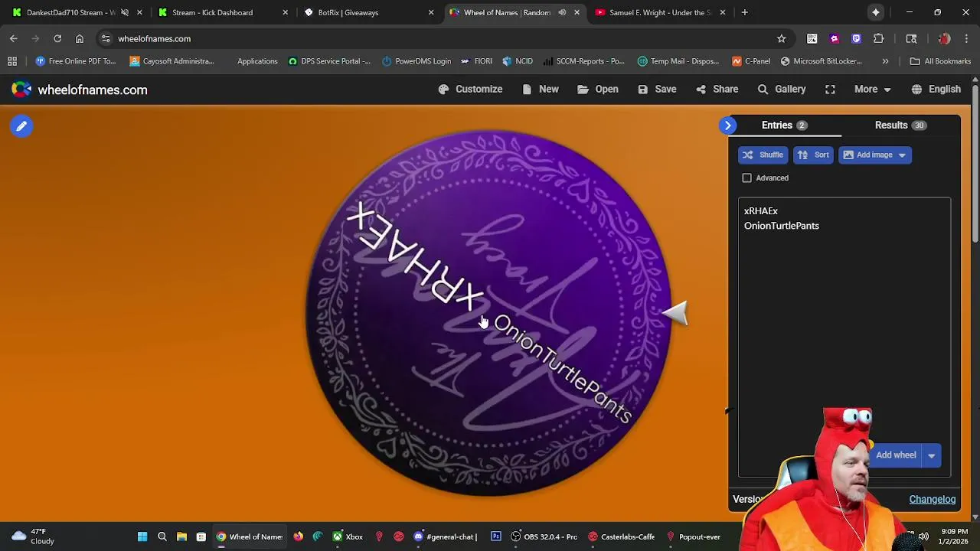Open Chrome apps grid in bookmarks bar

click(12, 61)
